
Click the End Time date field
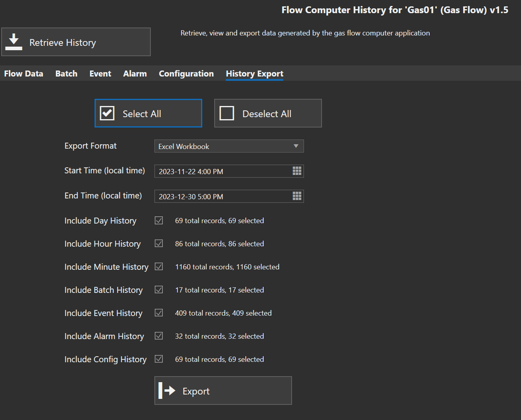pos(221,196)
